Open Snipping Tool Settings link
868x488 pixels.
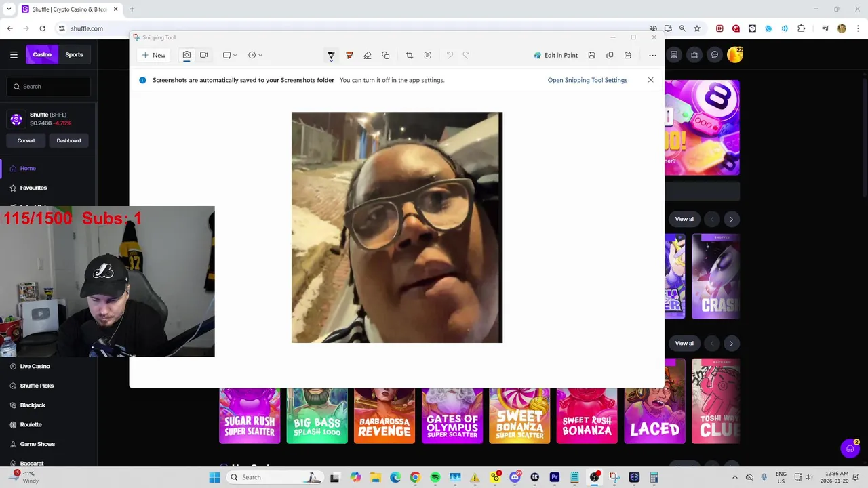[587, 80]
